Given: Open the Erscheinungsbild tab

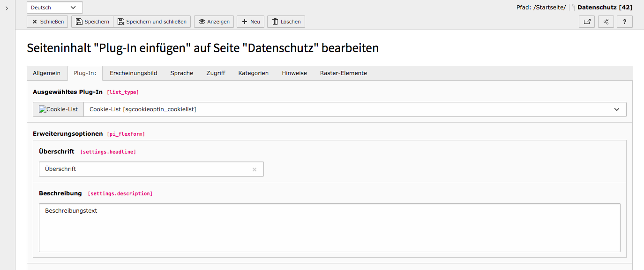Looking at the screenshot, I should (133, 73).
